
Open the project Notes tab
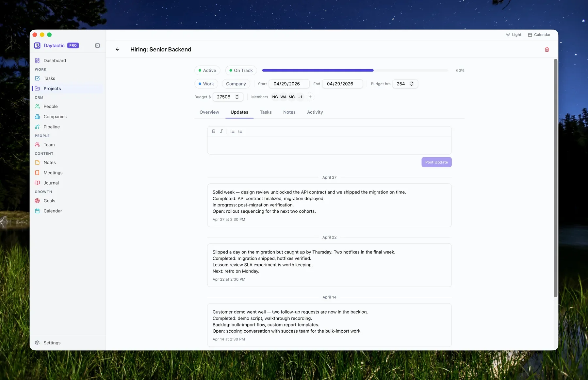(289, 112)
